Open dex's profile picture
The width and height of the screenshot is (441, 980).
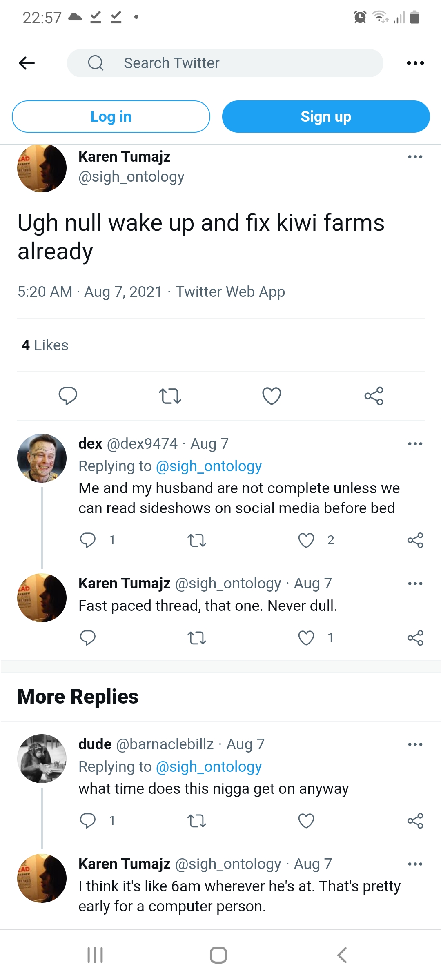tap(42, 458)
